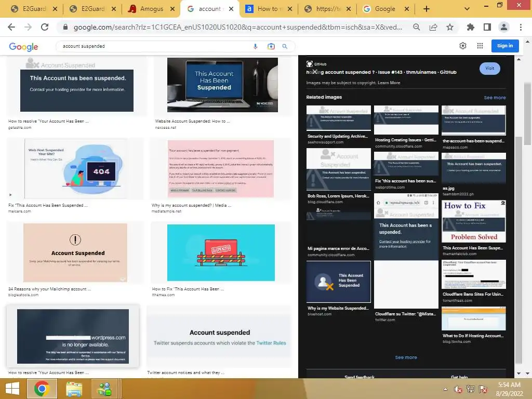Open the wordpress.com no longer available image
532x399 pixels.
click(73, 336)
